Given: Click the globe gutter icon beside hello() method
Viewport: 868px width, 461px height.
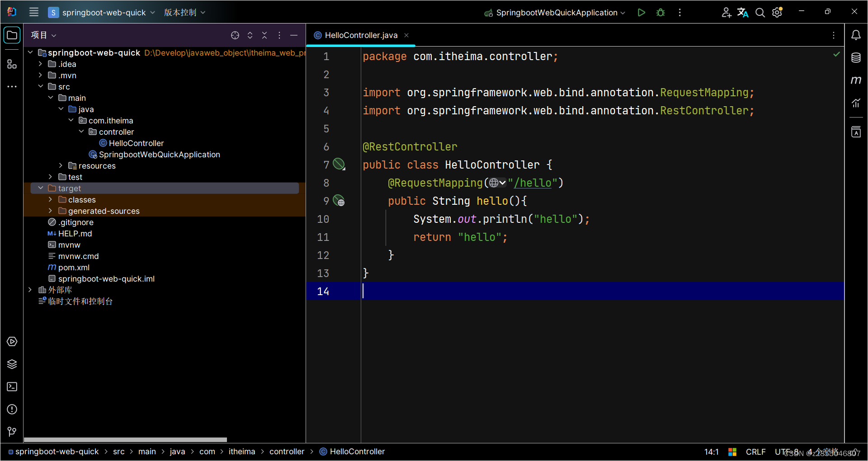Looking at the screenshot, I should click(x=339, y=201).
